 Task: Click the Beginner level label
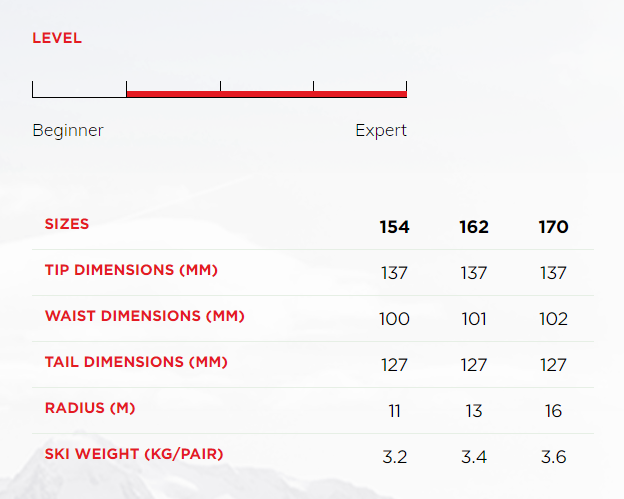click(68, 130)
